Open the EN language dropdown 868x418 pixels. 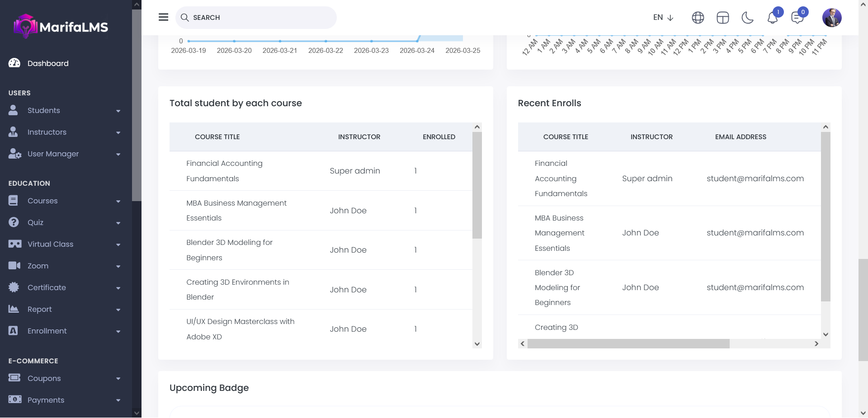click(663, 18)
